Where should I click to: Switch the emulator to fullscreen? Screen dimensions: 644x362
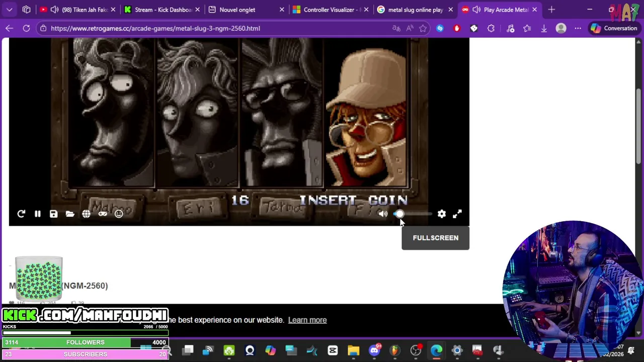[457, 214]
